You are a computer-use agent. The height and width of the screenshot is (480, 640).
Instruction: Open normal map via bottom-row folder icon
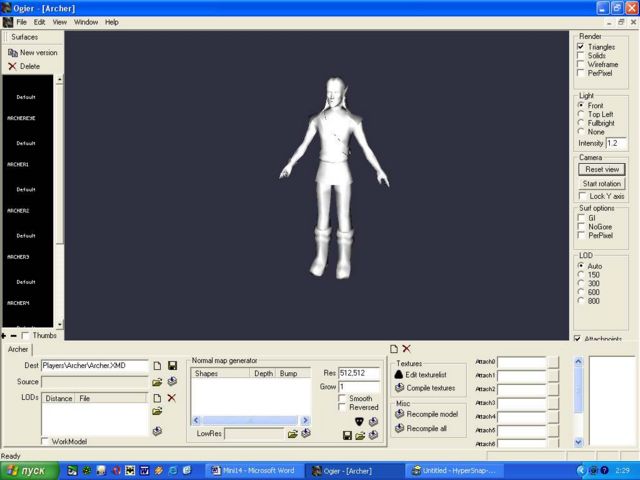pos(360,436)
